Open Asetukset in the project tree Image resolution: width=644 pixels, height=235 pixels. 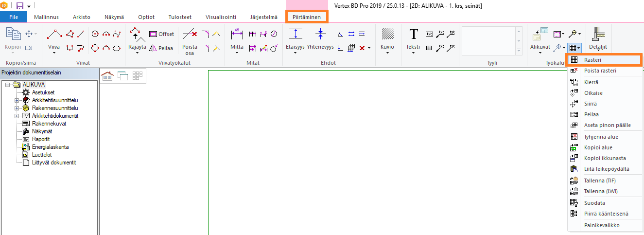point(43,92)
